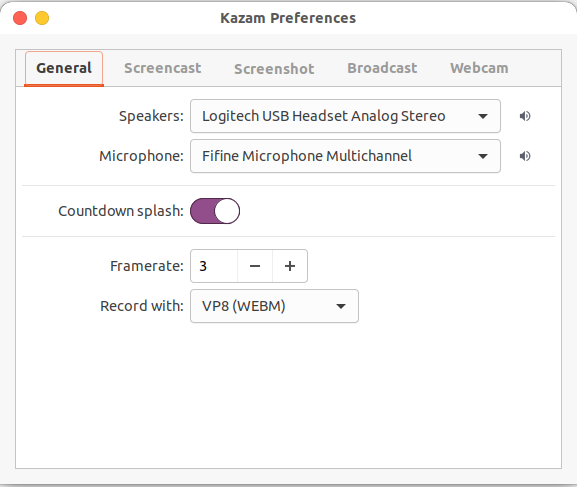Click the volume icon beside Microphone
The width and height of the screenshot is (577, 487).
coord(525,156)
